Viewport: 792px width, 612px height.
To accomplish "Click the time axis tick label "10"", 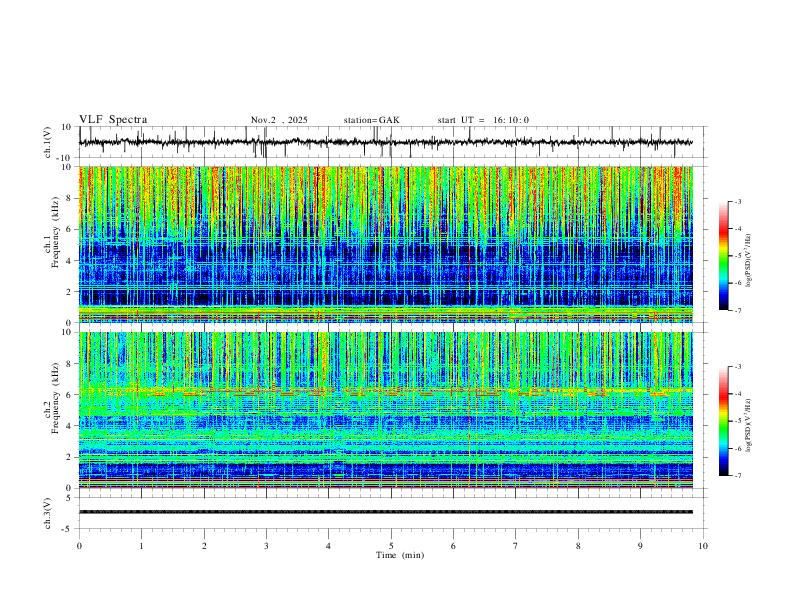I will point(703,546).
